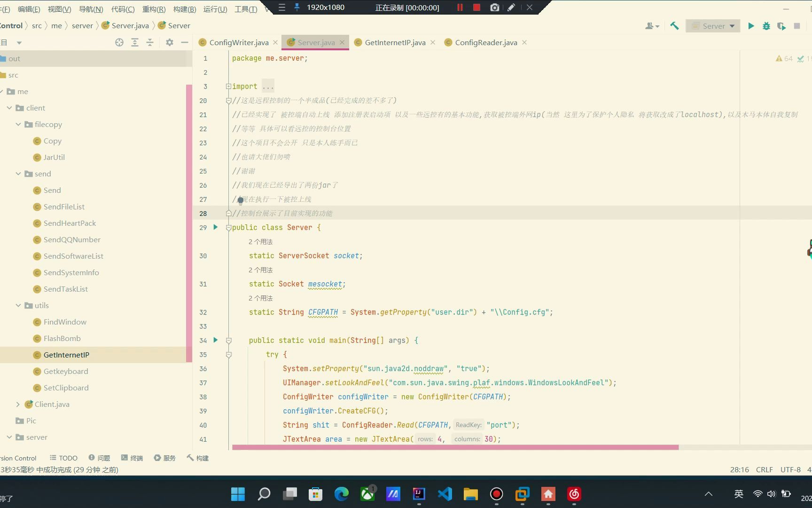
Task: Open the 构建(B) menu
Action: 184,9
